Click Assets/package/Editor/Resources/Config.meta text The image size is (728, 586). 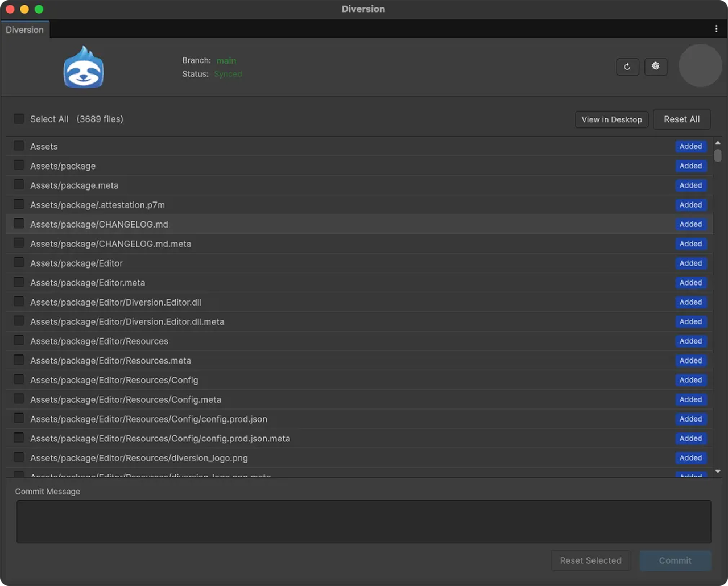point(126,399)
